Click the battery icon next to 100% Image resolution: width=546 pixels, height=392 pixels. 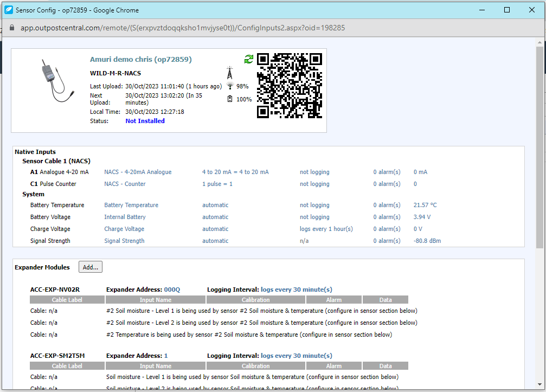229,99
